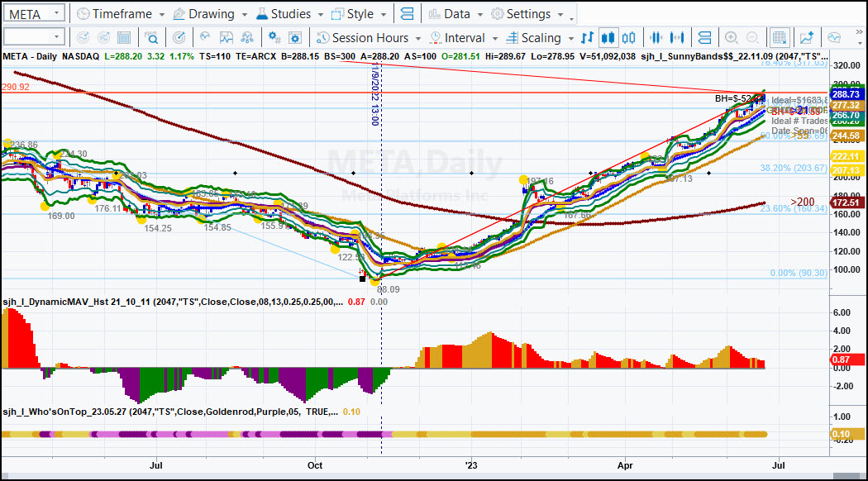Click the chart with plus sign icon
Image resolution: width=868 pixels, height=481 pixels.
807,38
